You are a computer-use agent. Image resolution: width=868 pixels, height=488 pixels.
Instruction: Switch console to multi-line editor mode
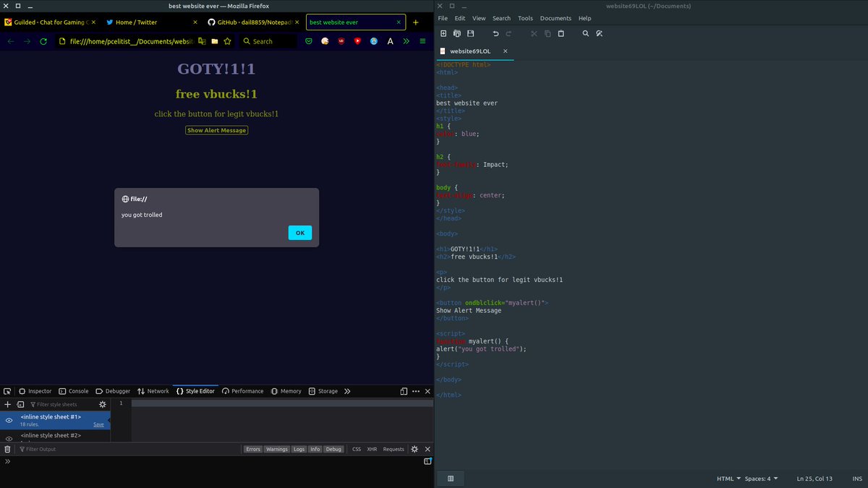tap(427, 461)
